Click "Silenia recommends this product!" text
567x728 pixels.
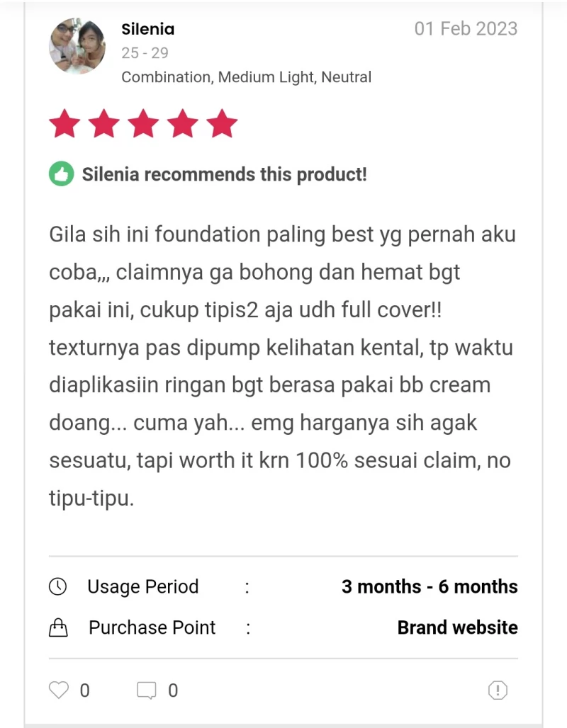coord(225,174)
